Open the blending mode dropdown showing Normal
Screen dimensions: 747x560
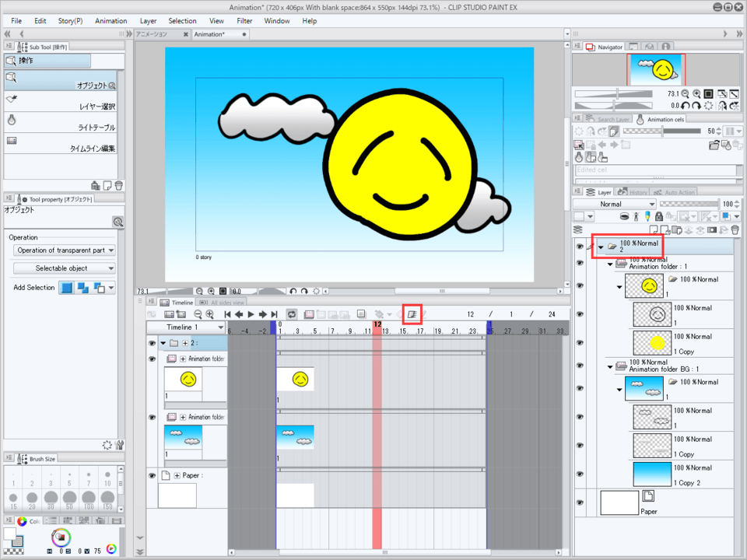click(x=615, y=203)
